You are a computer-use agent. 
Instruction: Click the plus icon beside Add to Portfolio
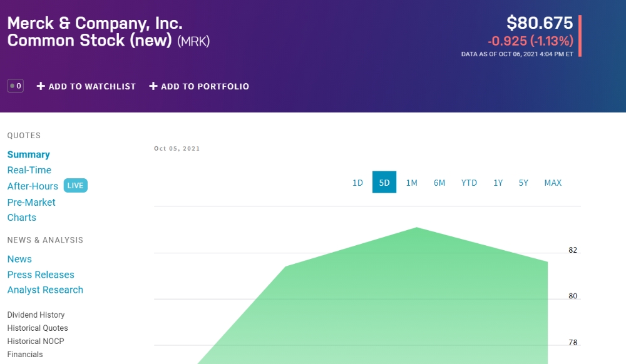[153, 86]
